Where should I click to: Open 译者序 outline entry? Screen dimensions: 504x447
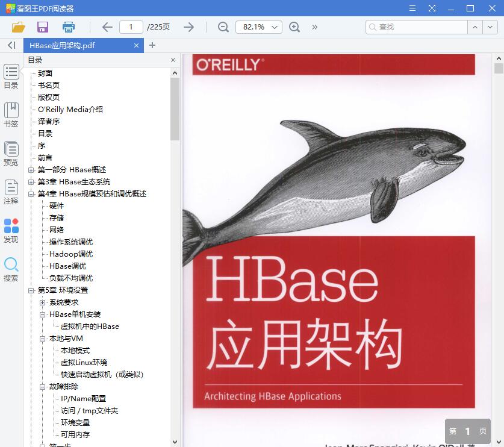coord(49,122)
